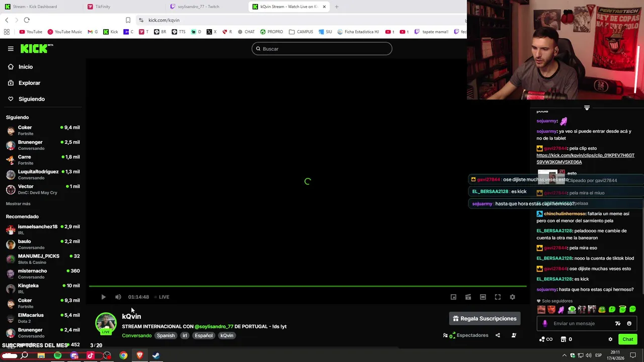Expand Mostrar más in followed channels
This screenshot has width=644, height=362.
[x=18, y=204]
